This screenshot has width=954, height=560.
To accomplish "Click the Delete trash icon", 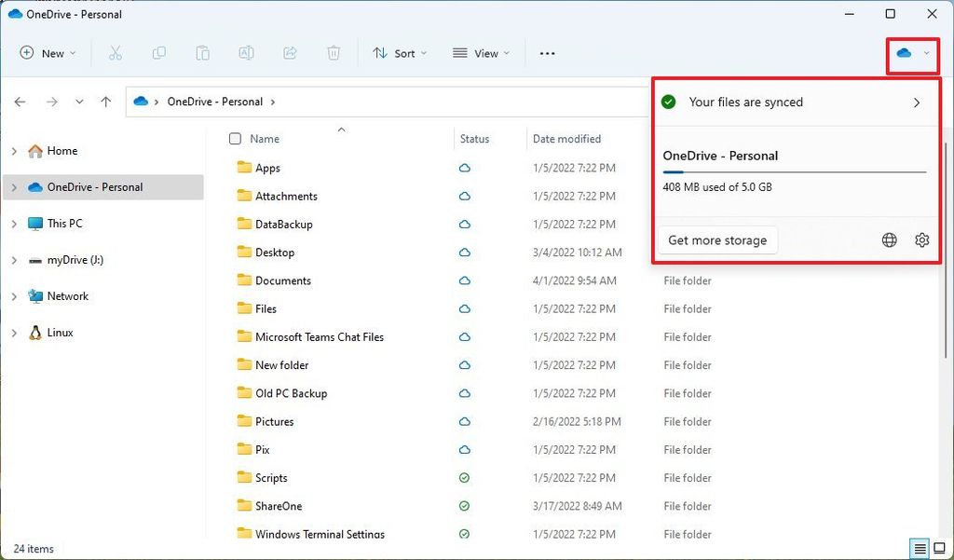I will pyautogui.click(x=334, y=53).
